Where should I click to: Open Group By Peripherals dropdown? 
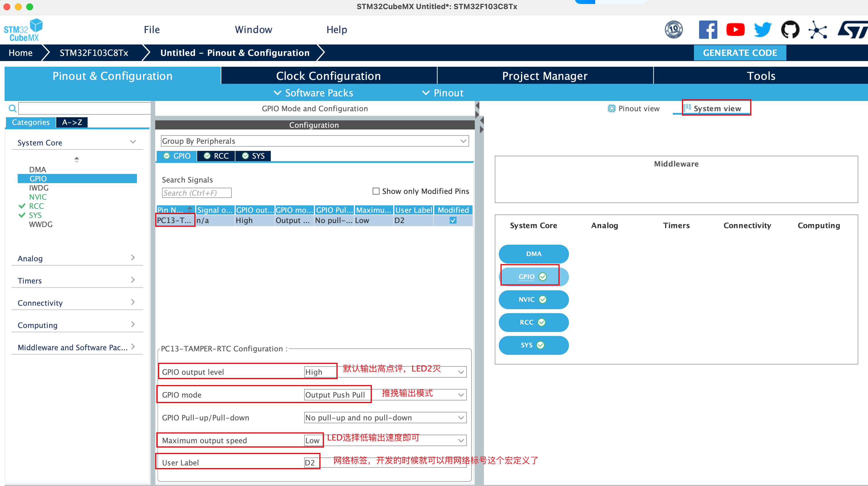click(x=315, y=141)
